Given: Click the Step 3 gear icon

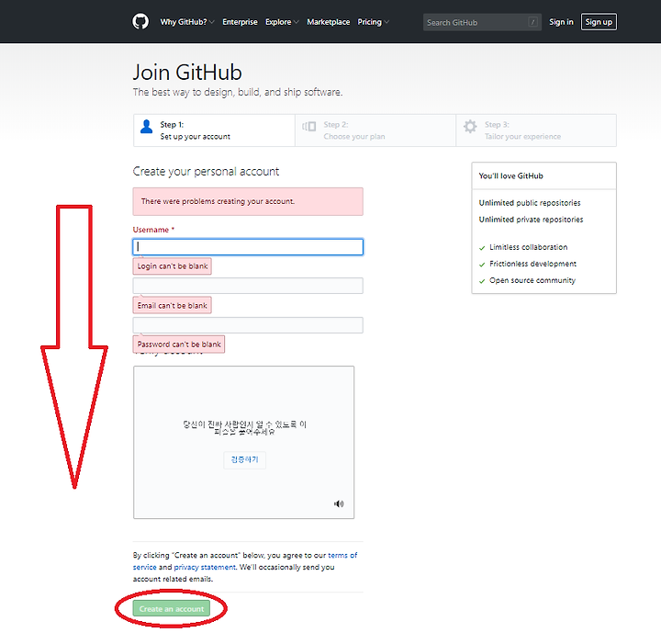Looking at the screenshot, I should (470, 127).
